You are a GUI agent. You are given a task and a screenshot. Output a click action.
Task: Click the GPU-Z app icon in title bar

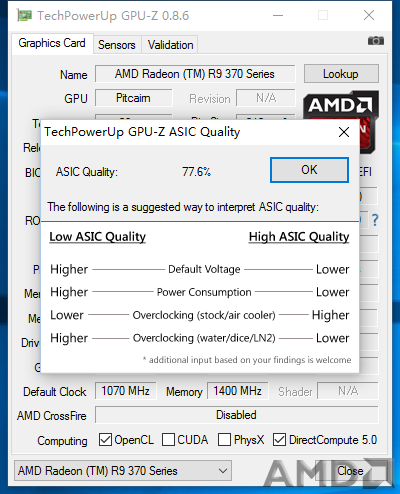coord(25,15)
